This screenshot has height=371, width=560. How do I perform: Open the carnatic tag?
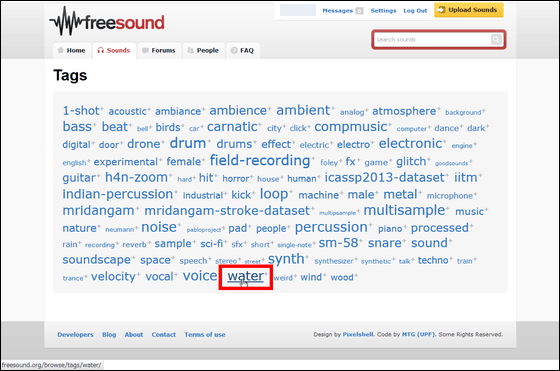(232, 127)
